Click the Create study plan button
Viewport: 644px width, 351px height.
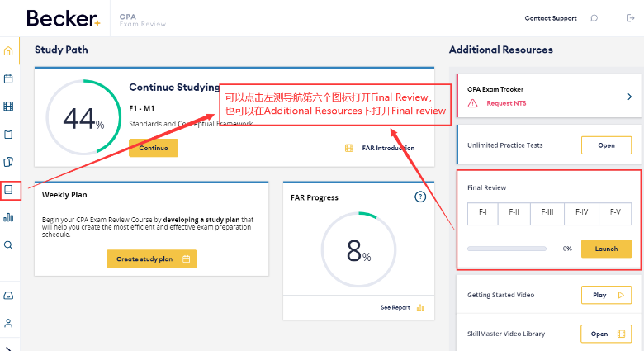coord(152,259)
